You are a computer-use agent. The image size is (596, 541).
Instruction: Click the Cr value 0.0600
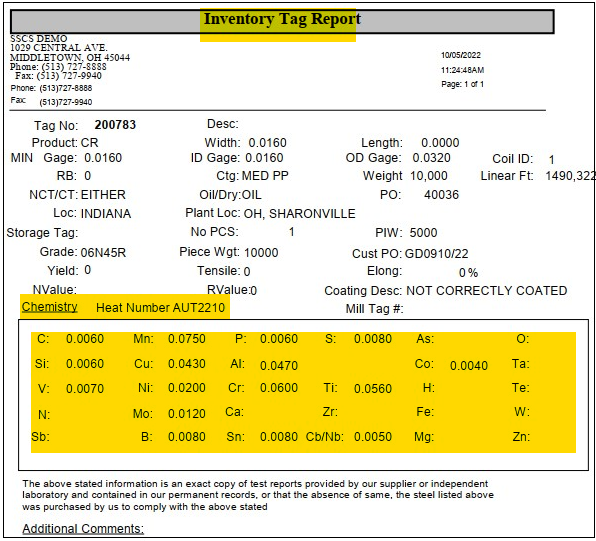coord(279,388)
